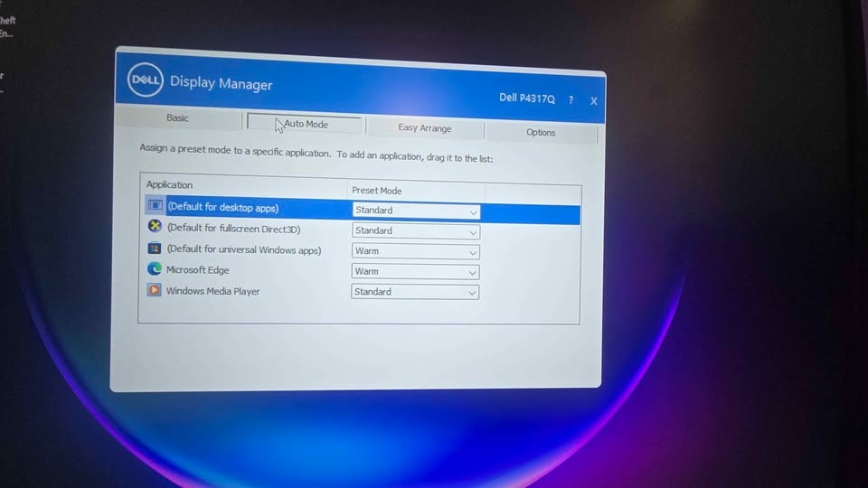Select the Default for desktop apps row
This screenshot has height=488, width=868.
click(x=362, y=209)
